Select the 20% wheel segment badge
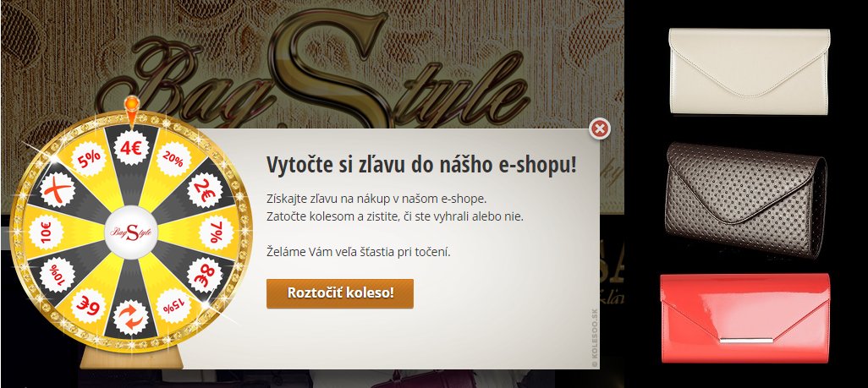The height and width of the screenshot is (388, 868). pyautogui.click(x=173, y=160)
